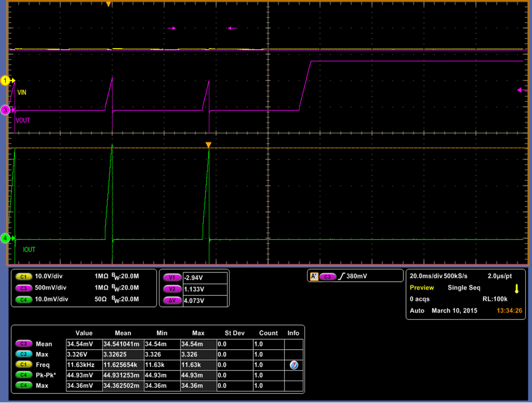The width and height of the screenshot is (532, 403).
Task: Select the C2 Max measurement row badge
Action: pos(24,354)
